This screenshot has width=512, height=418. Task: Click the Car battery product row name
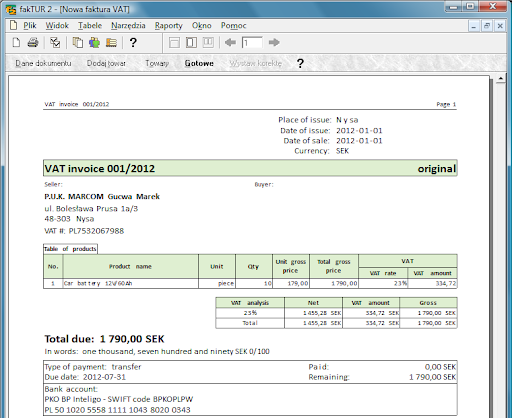pos(98,283)
